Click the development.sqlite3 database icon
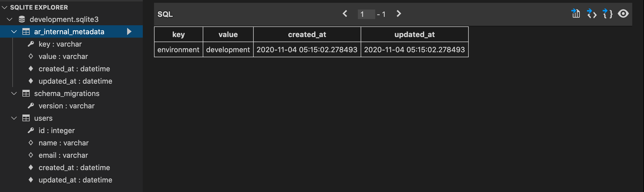 coord(22,19)
